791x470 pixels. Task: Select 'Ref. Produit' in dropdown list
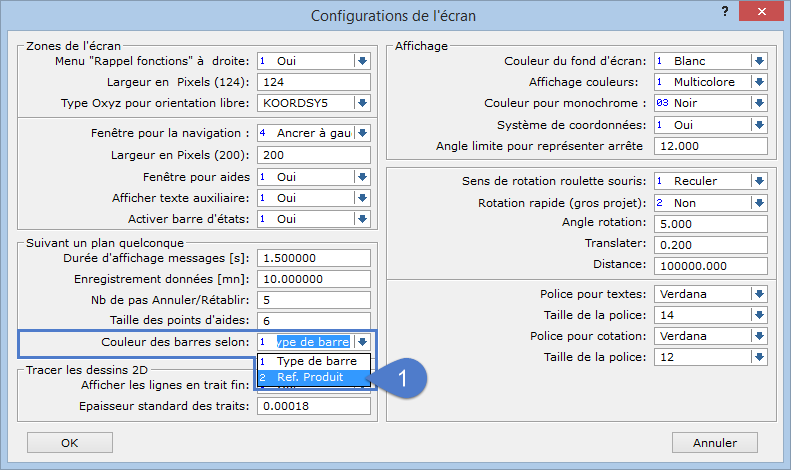[314, 378]
